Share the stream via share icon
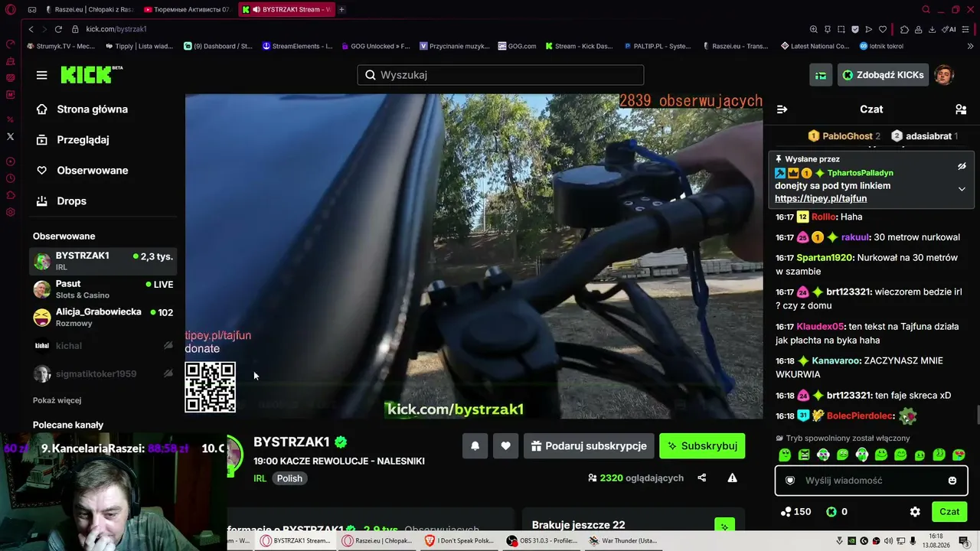Image resolution: width=980 pixels, height=551 pixels. point(701,478)
